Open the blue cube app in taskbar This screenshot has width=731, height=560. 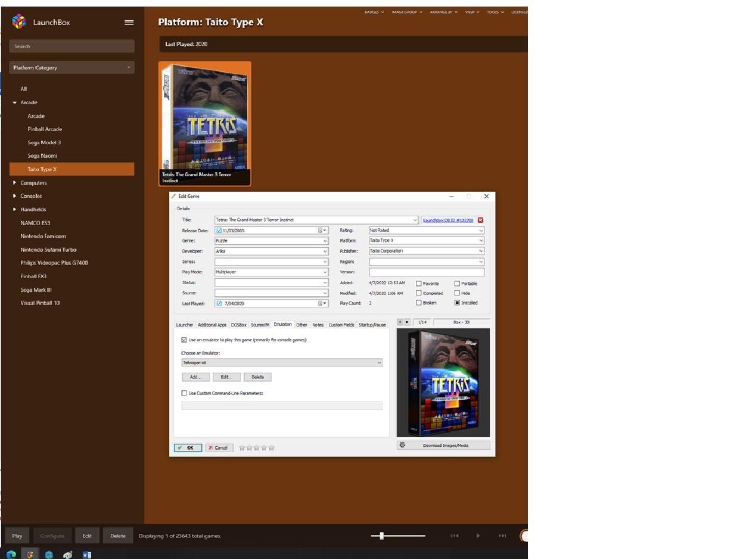[x=49, y=555]
